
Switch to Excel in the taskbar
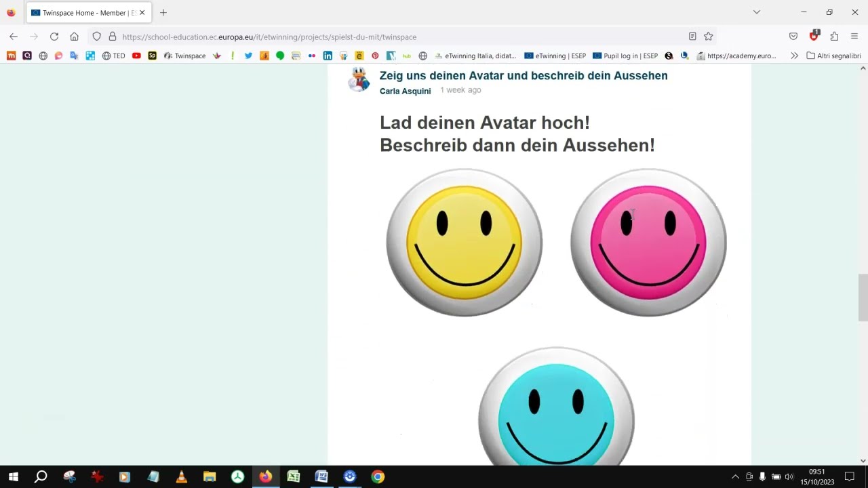(x=294, y=476)
